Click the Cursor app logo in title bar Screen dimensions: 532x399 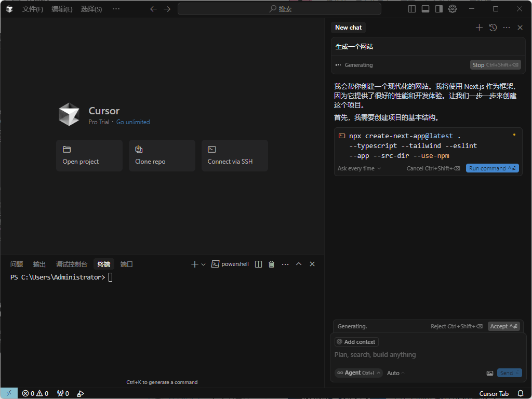click(9, 9)
